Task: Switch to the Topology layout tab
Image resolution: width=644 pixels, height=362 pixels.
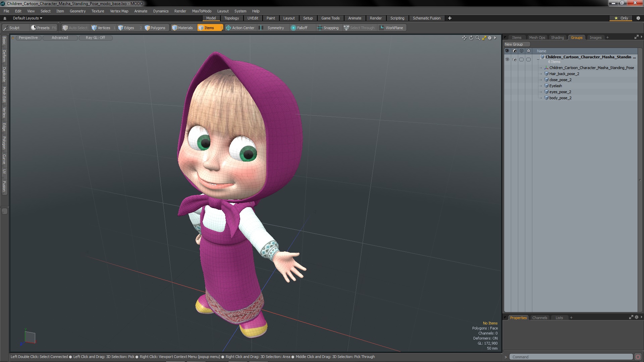Action: point(231,18)
